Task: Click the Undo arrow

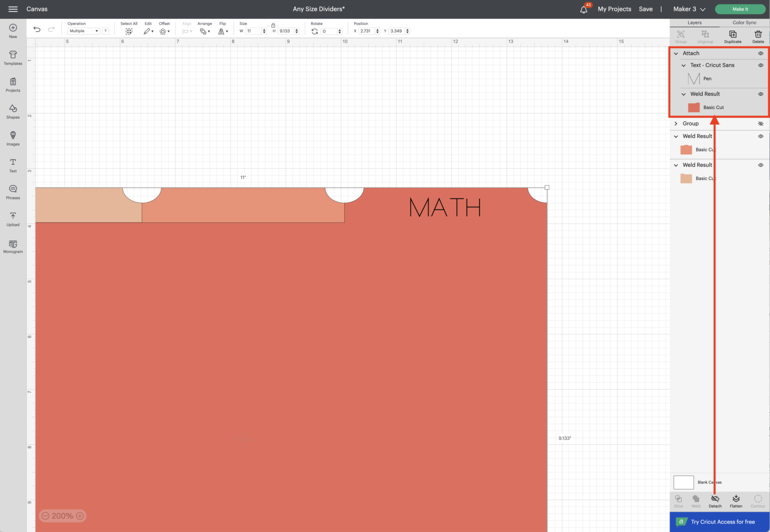Action: point(37,29)
